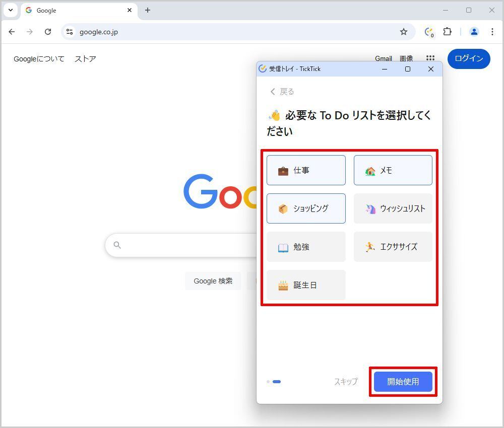Click the first page indicator dot in TickTick

(x=268, y=382)
